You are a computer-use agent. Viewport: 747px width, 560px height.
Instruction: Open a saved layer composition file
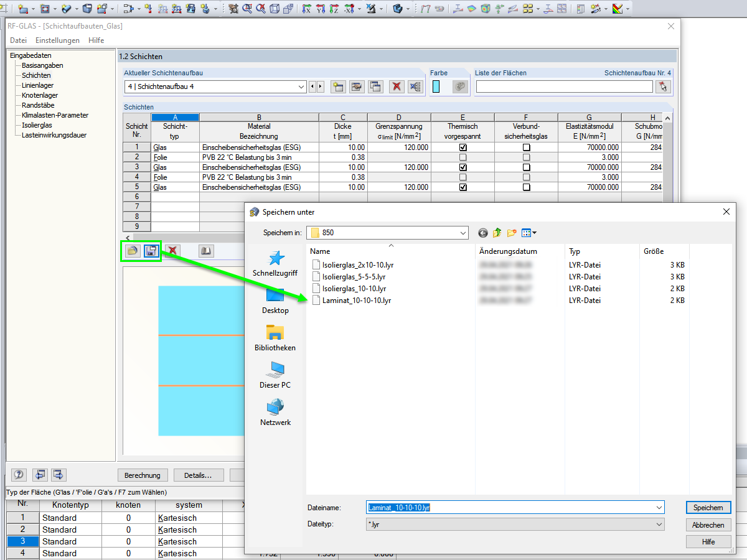(132, 251)
